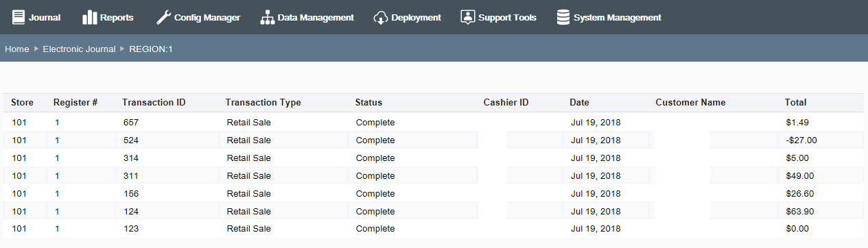Sort by Date column header

tap(579, 103)
